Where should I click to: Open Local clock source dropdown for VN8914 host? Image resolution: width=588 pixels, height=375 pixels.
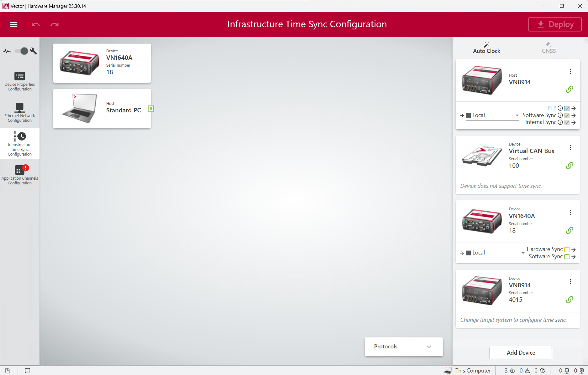[x=492, y=115]
